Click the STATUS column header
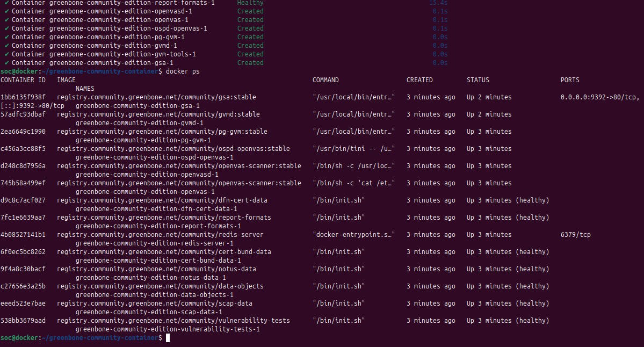Screen dimensions: 644x347 point(477,80)
